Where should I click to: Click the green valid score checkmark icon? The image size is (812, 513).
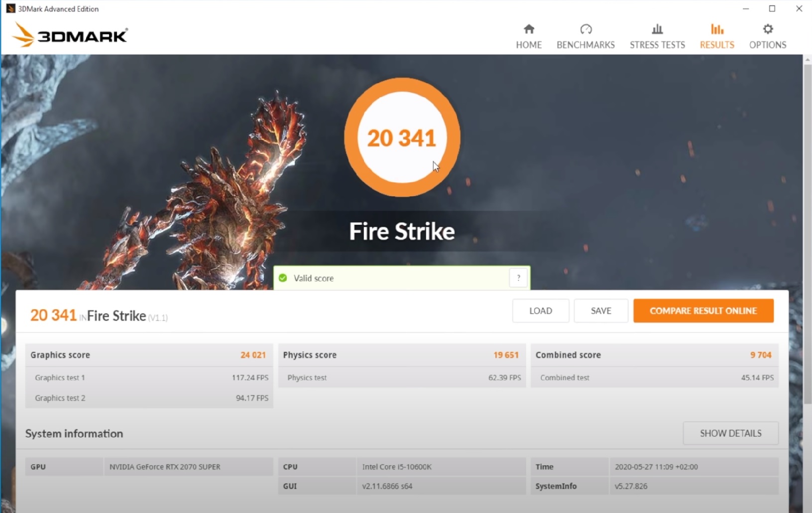pos(283,278)
